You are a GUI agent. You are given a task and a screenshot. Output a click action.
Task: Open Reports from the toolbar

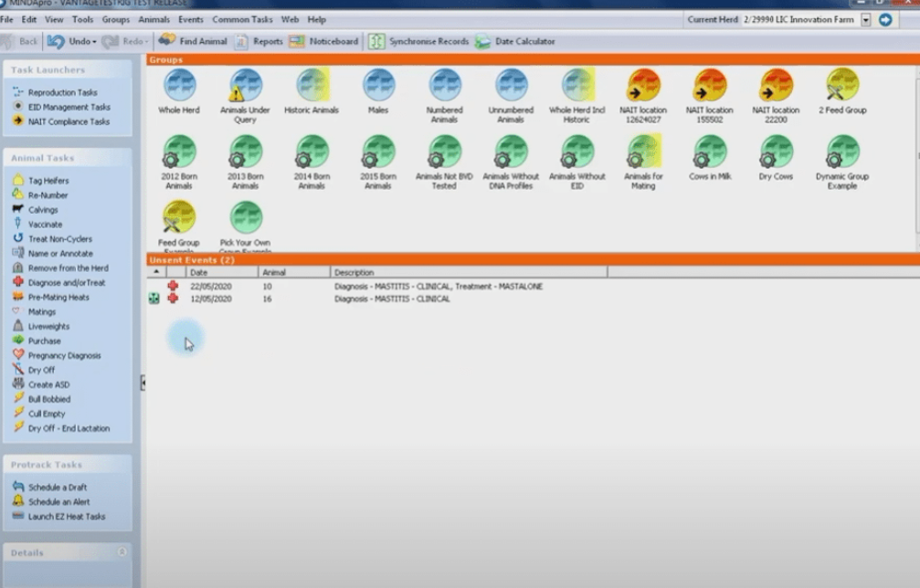(x=259, y=41)
